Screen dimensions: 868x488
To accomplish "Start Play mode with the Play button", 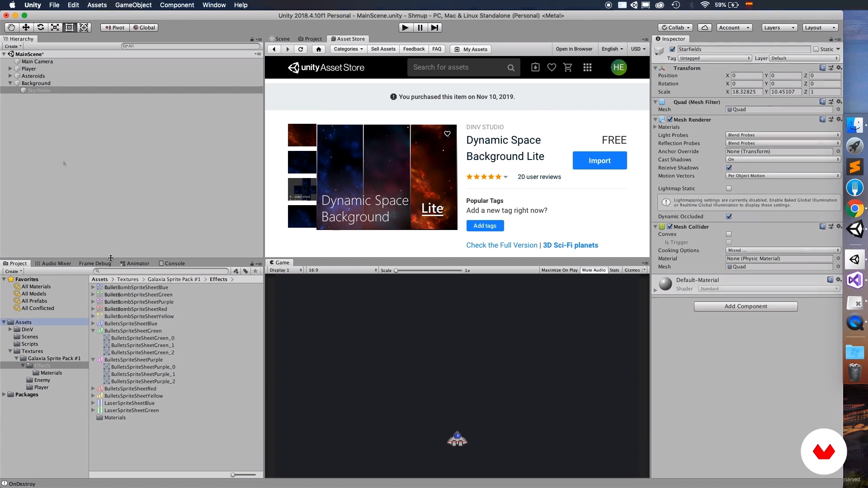I will [x=406, y=28].
